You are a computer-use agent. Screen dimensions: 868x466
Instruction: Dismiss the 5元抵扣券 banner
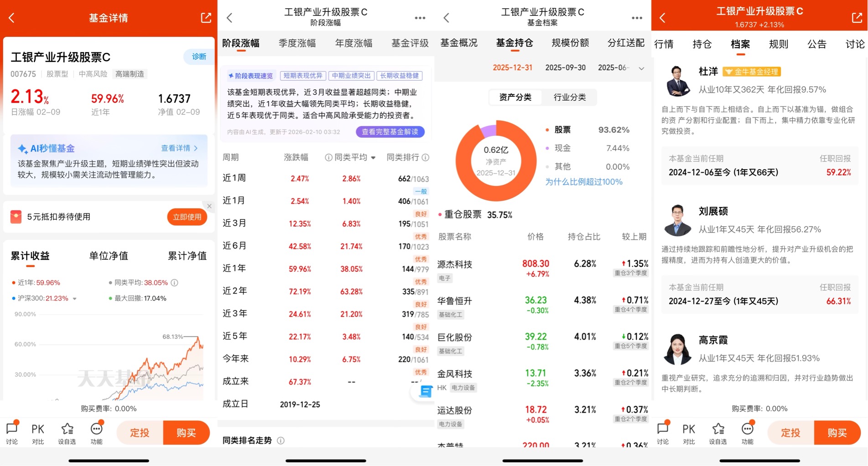point(209,206)
